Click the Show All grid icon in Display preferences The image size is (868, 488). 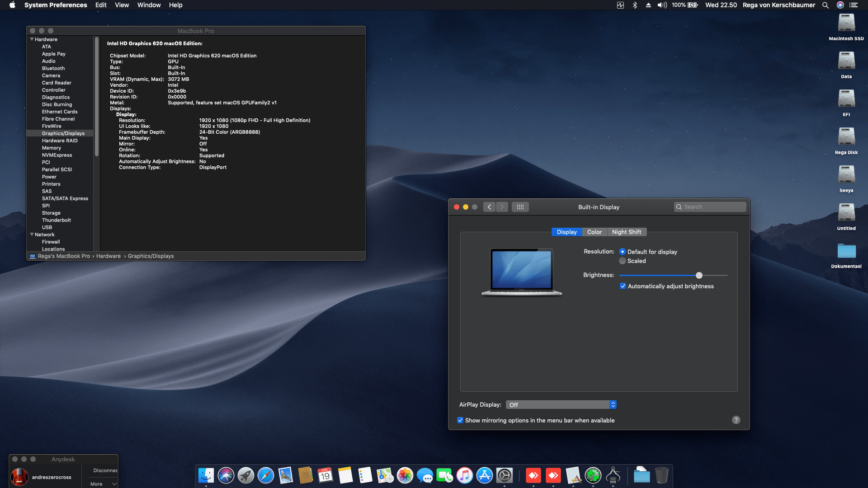coord(520,207)
